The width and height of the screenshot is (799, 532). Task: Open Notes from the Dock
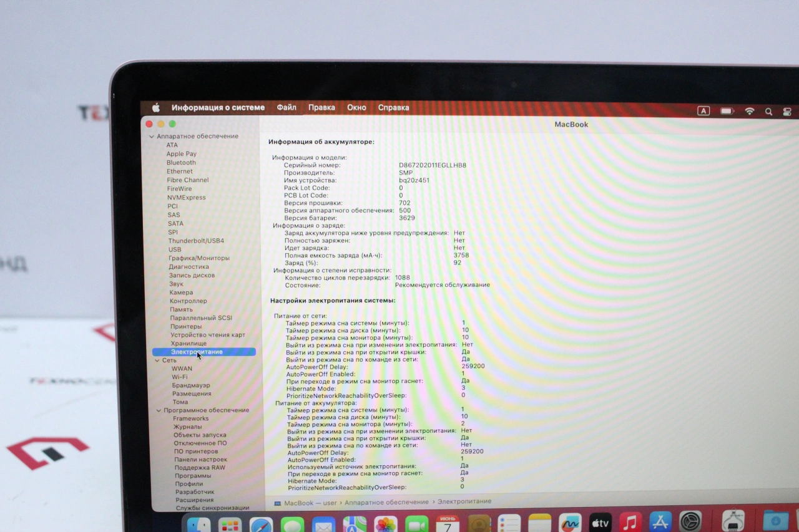tap(540, 524)
